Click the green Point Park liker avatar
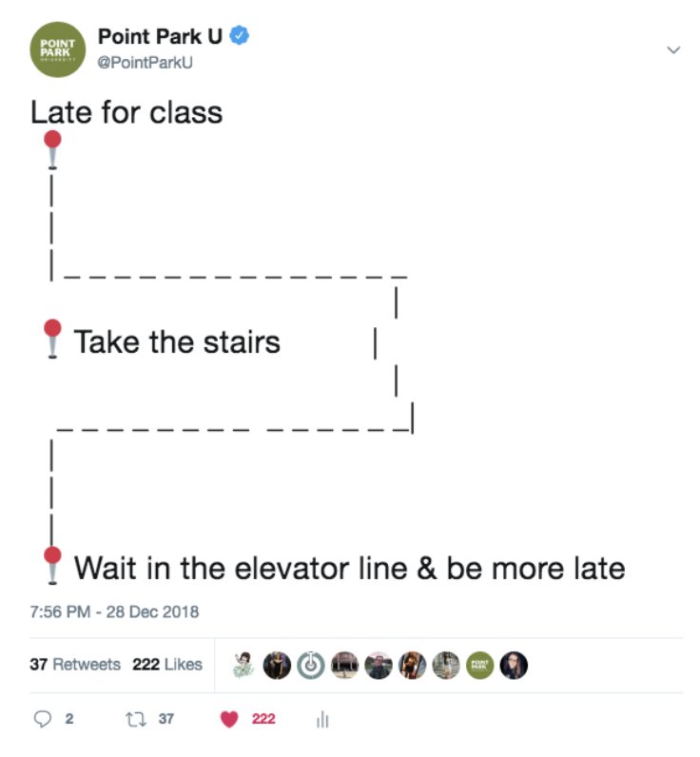 [479, 666]
